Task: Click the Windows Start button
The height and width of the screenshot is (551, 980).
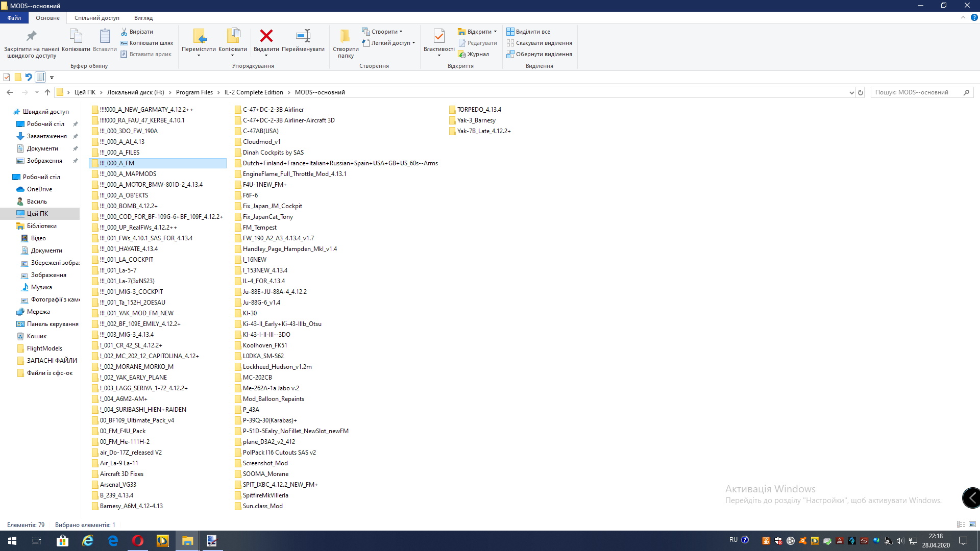Action: (12, 540)
